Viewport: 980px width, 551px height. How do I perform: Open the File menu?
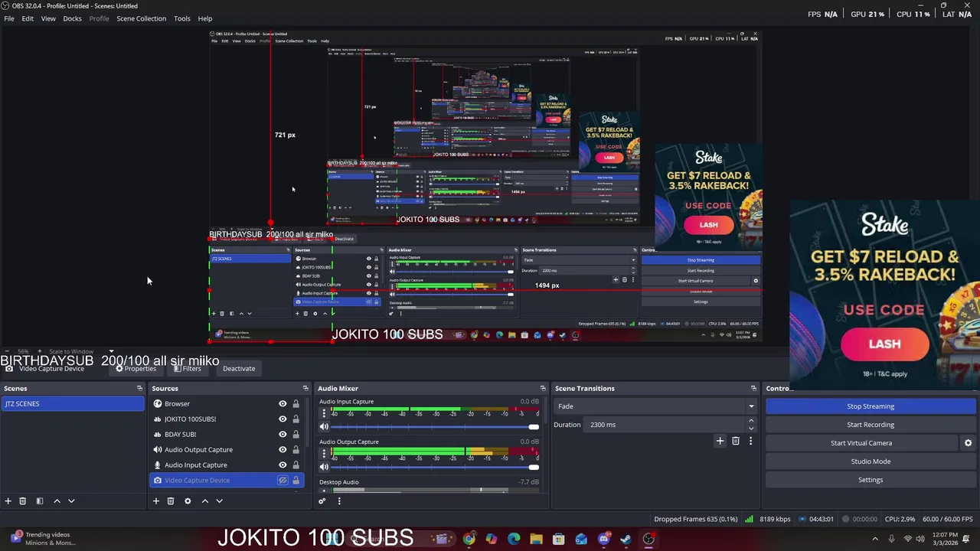pyautogui.click(x=9, y=18)
